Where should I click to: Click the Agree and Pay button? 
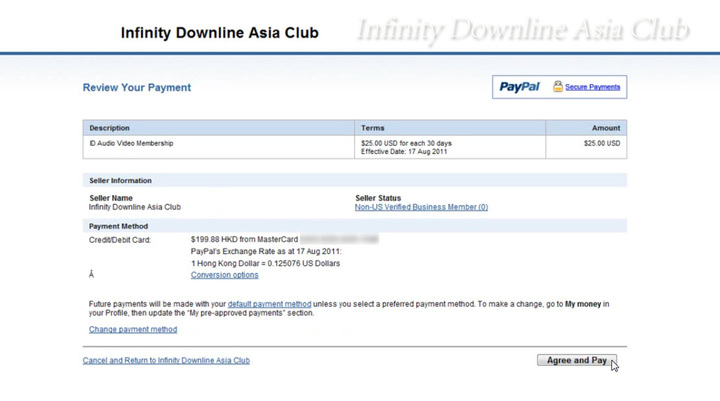577,360
